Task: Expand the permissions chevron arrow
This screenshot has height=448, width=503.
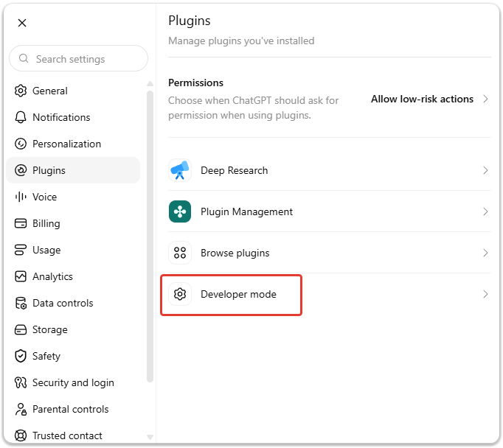Action: pos(485,99)
